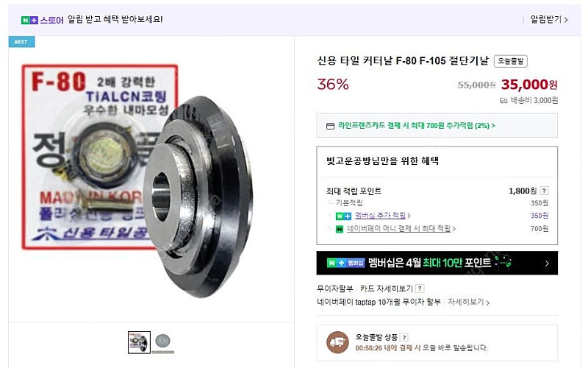Image resolution: width=588 pixels, height=368 pixels.
Task: Click the N+ store icon in banner
Action: click(x=29, y=21)
